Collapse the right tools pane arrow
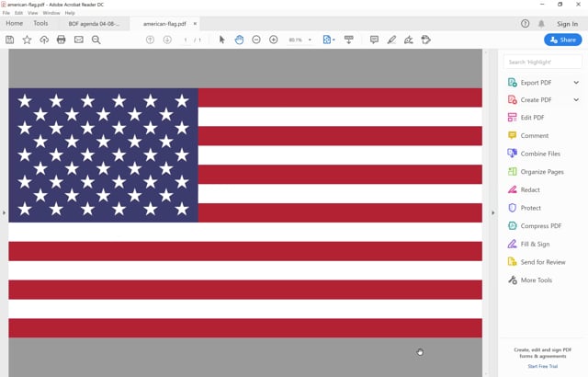Screen dimensions: 588x377 tap(493, 212)
